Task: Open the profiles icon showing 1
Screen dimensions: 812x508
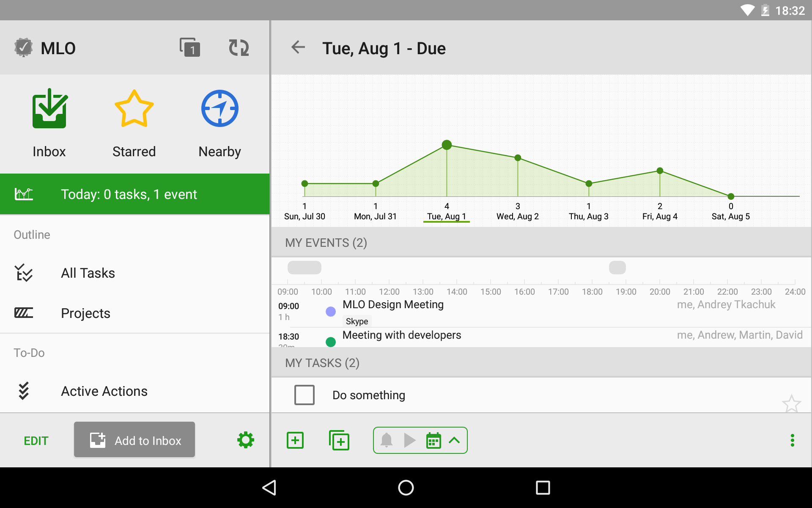Action: point(189,48)
